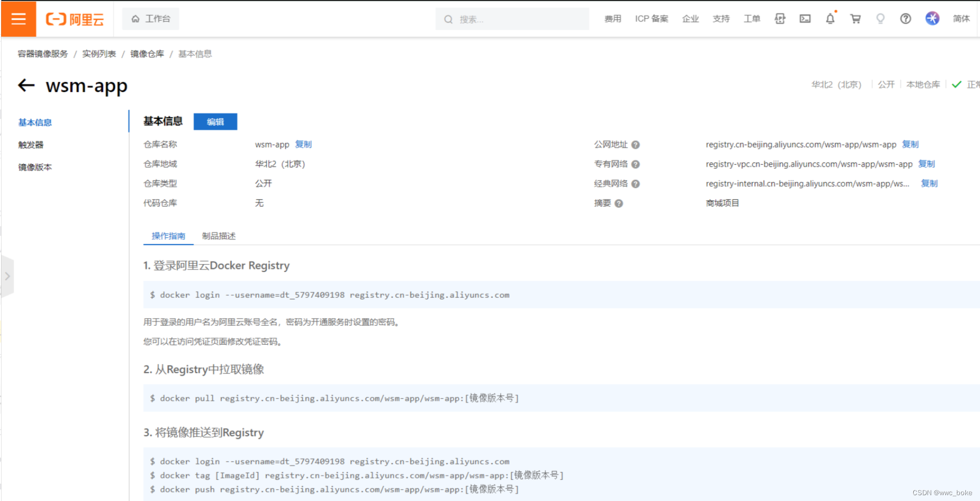Click the green check status icon
Image resolution: width=980 pixels, height=501 pixels.
click(956, 85)
